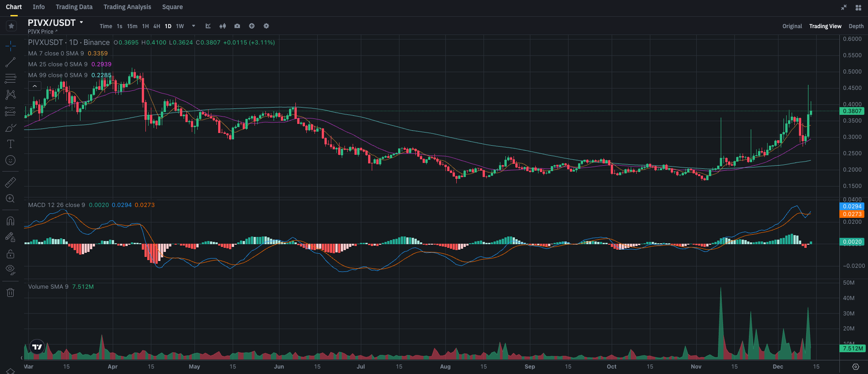868x374 pixels.
Task: Switch to Depth chart view
Action: (x=856, y=26)
